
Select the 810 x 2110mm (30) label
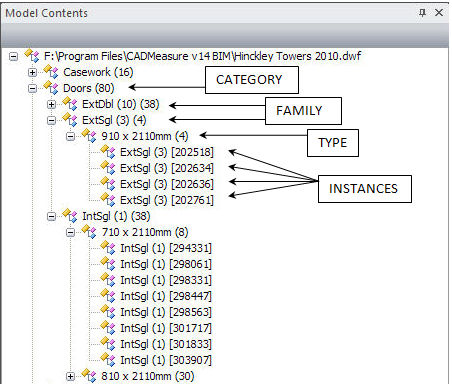(148, 376)
